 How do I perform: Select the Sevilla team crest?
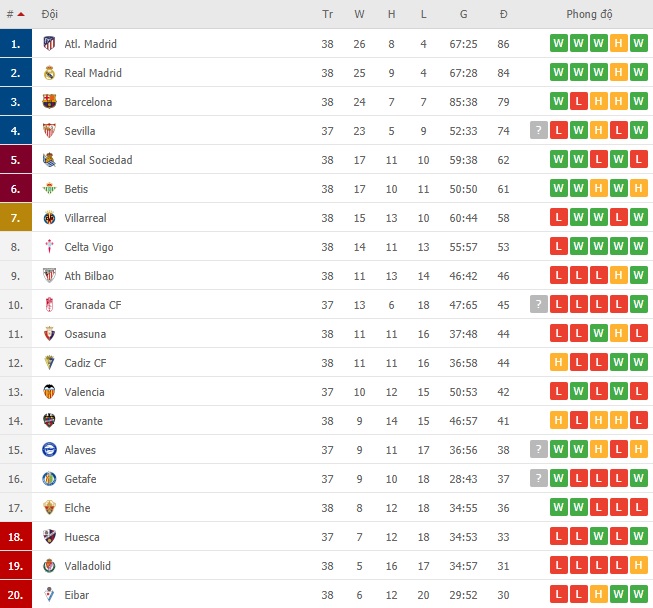coord(49,131)
